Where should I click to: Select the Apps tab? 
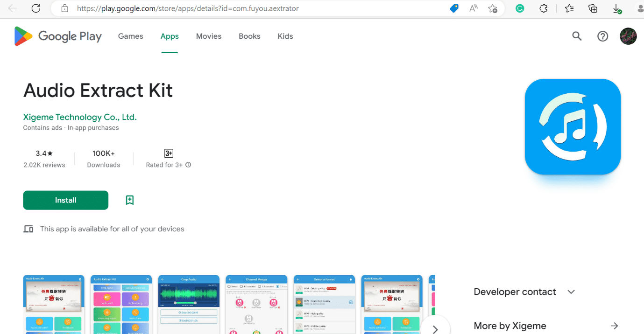[170, 36]
